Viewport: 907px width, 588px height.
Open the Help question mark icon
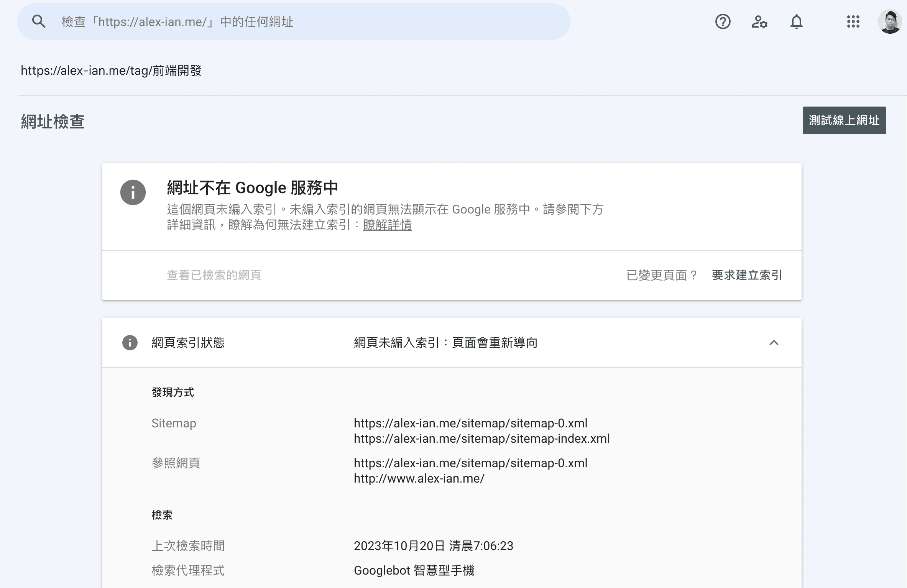723,21
